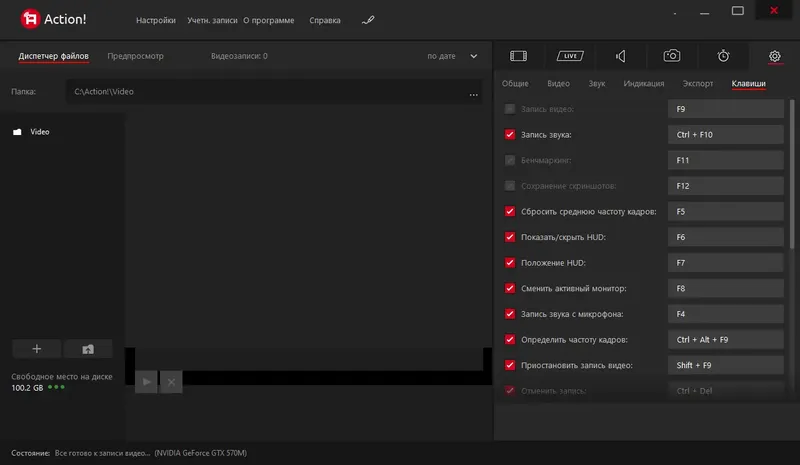800x465 pixels.
Task: Uncheck Показать/скрыть HUD hotkey
Action: [510, 237]
